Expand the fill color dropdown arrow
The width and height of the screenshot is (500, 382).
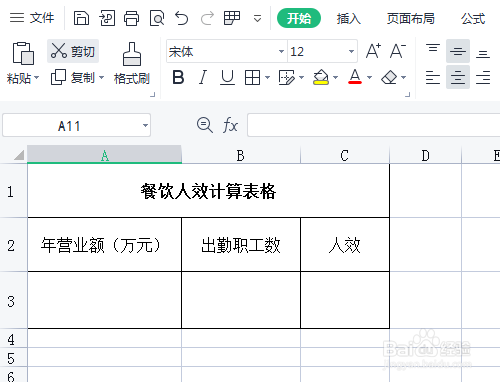click(x=336, y=78)
